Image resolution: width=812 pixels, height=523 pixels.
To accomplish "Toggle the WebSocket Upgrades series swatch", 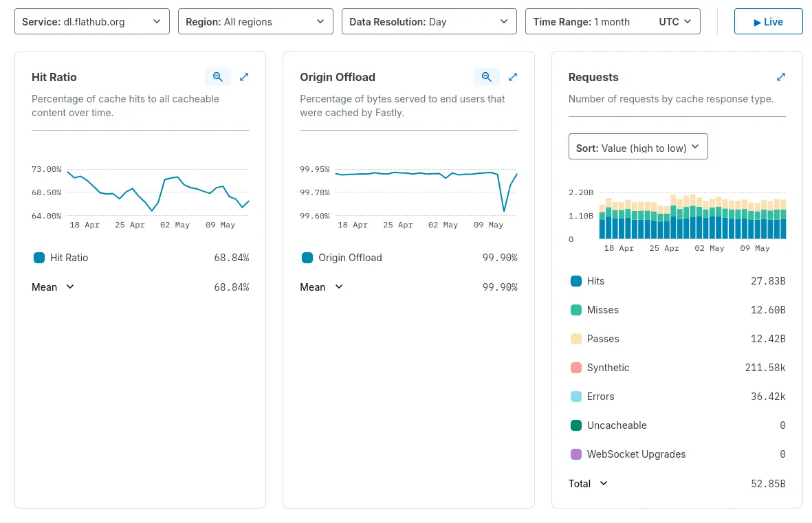I will pyautogui.click(x=576, y=455).
